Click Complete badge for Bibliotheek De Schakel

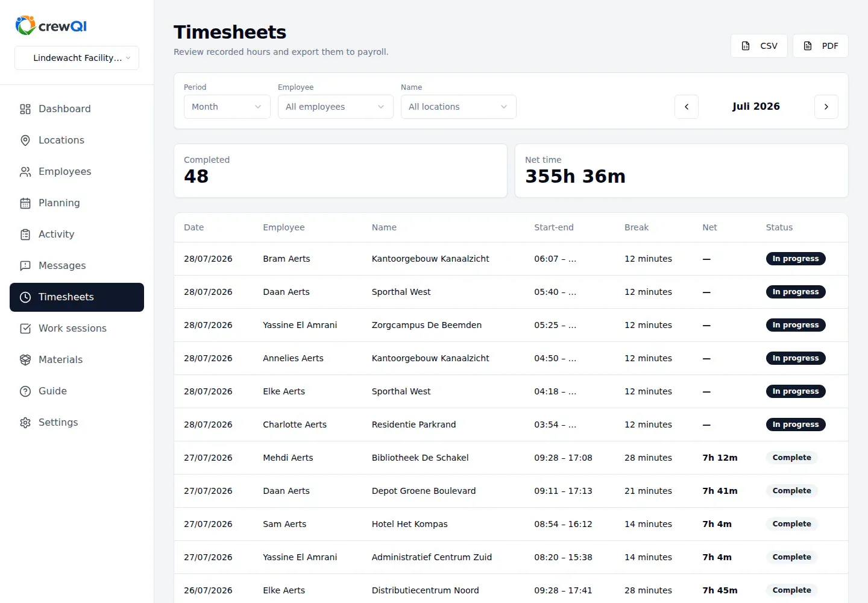click(791, 458)
